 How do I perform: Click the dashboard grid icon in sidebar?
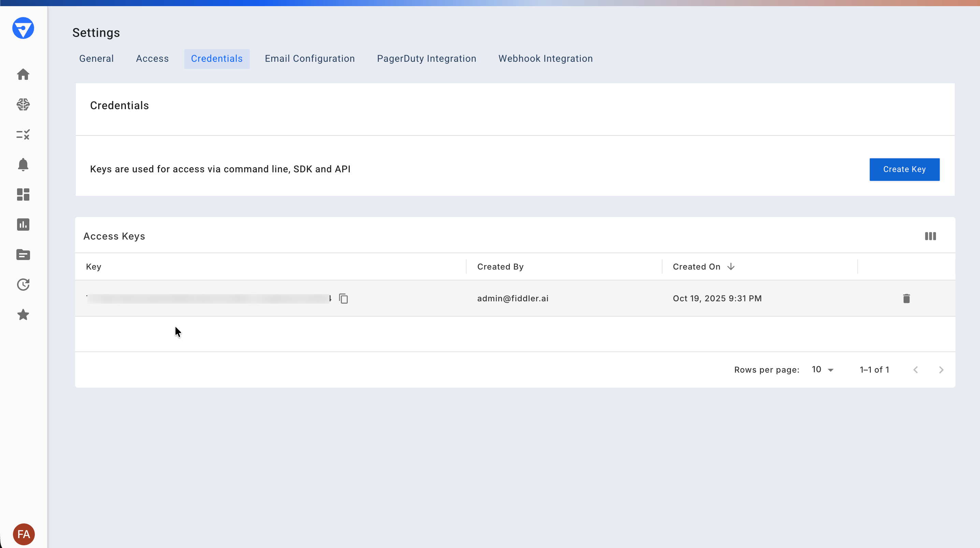tap(23, 194)
